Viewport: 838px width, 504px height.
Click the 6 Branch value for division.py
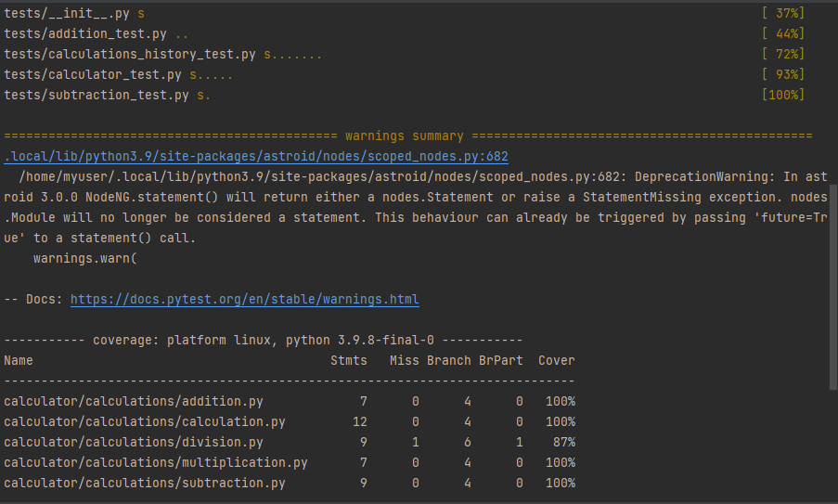468,442
